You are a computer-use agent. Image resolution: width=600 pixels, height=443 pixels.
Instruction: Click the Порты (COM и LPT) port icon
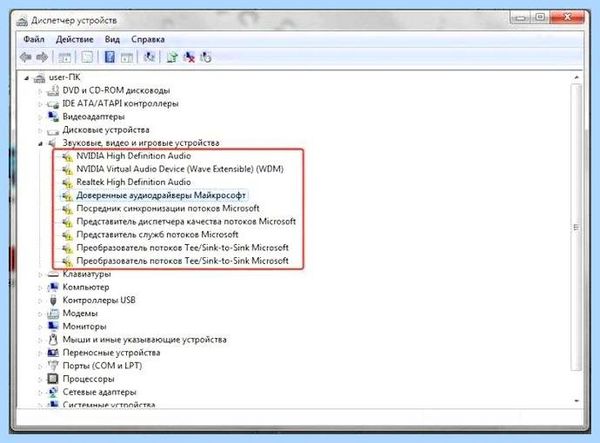tap(53, 366)
